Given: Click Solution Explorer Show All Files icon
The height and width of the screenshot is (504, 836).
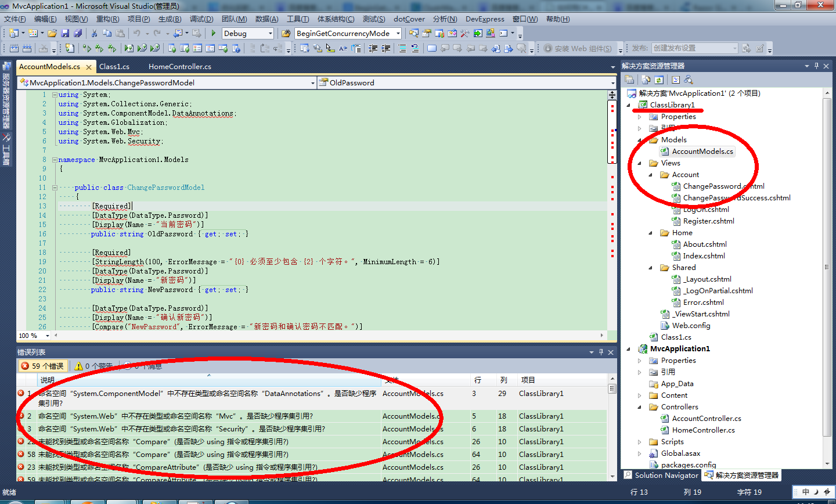Looking at the screenshot, I should point(646,80).
